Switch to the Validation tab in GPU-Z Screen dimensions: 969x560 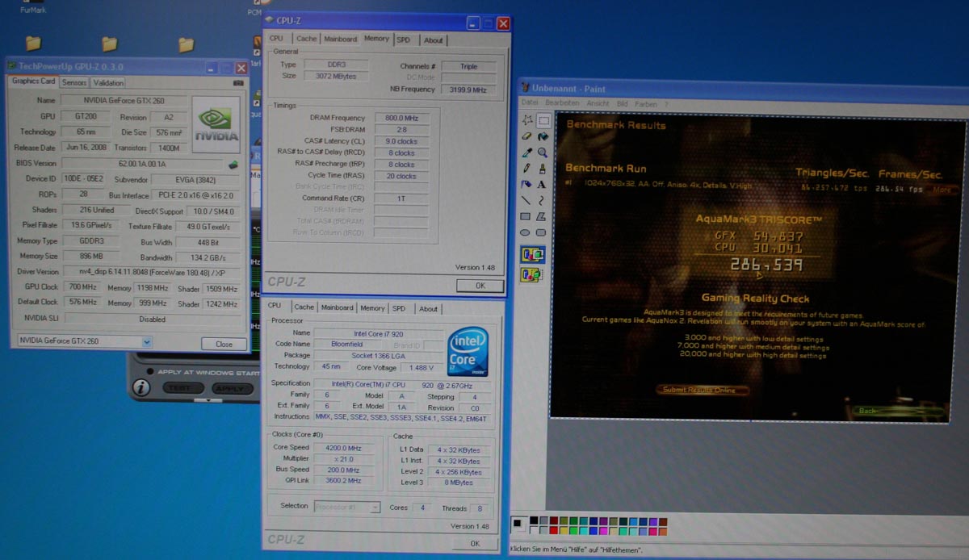point(108,82)
